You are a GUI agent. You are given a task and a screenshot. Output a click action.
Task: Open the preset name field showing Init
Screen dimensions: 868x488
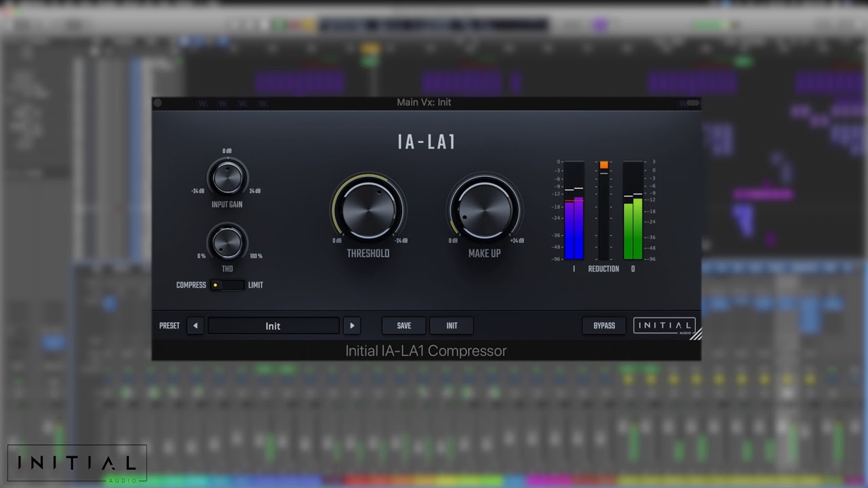click(273, 326)
